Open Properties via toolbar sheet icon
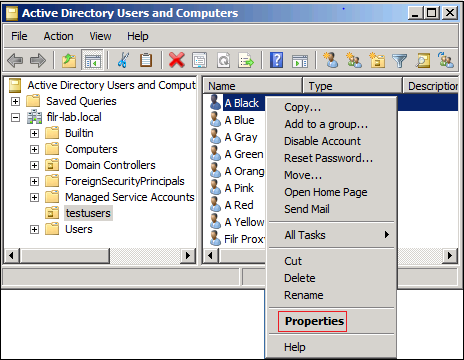 [200, 60]
